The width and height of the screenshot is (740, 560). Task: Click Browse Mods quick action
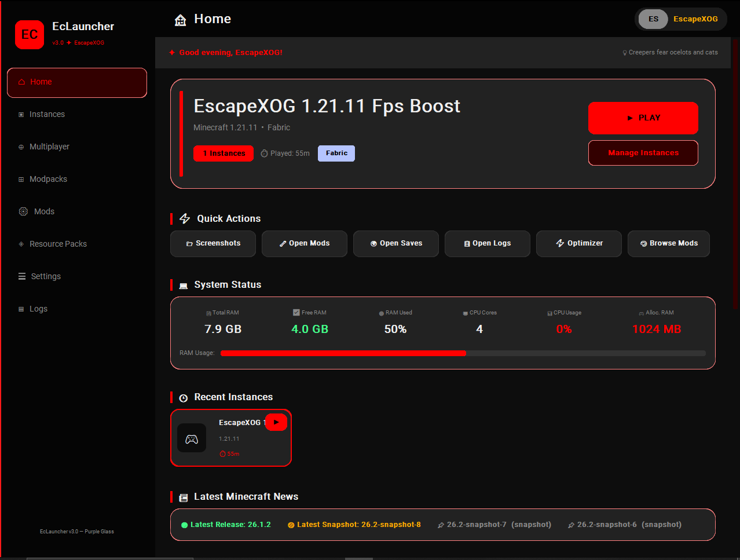coord(669,244)
